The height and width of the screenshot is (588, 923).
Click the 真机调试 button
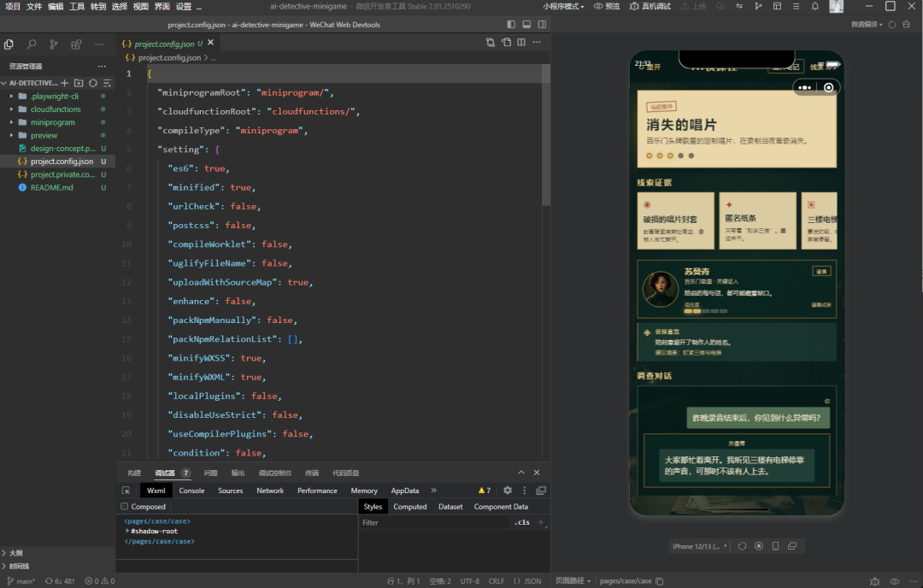[x=650, y=6]
